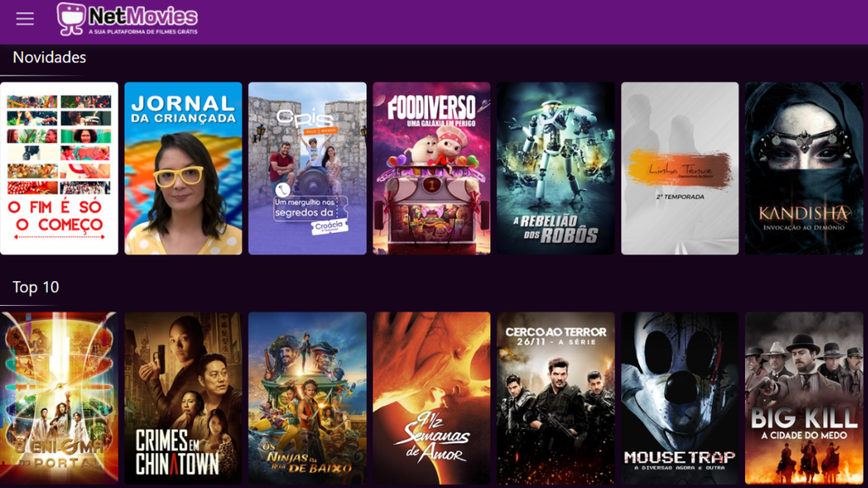
Task: Select the Cris Croácia travel show poster
Action: pyautogui.click(x=307, y=169)
